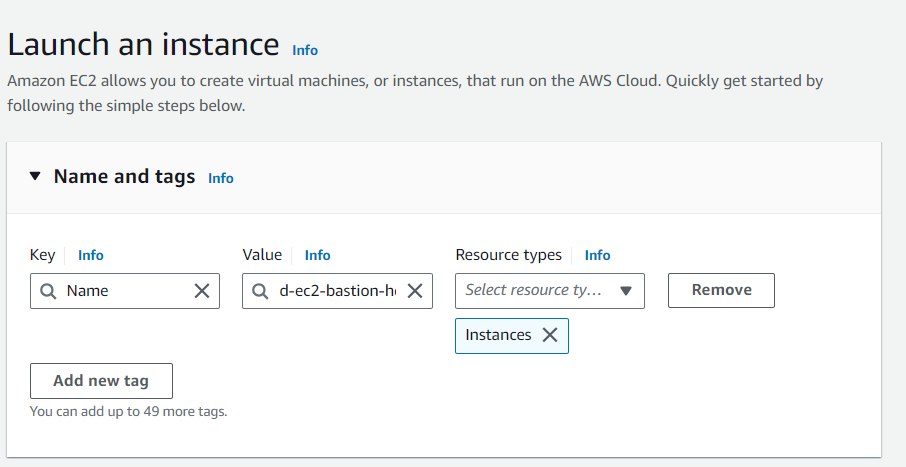Click the magnifier icon in the Key field

[x=49, y=291]
